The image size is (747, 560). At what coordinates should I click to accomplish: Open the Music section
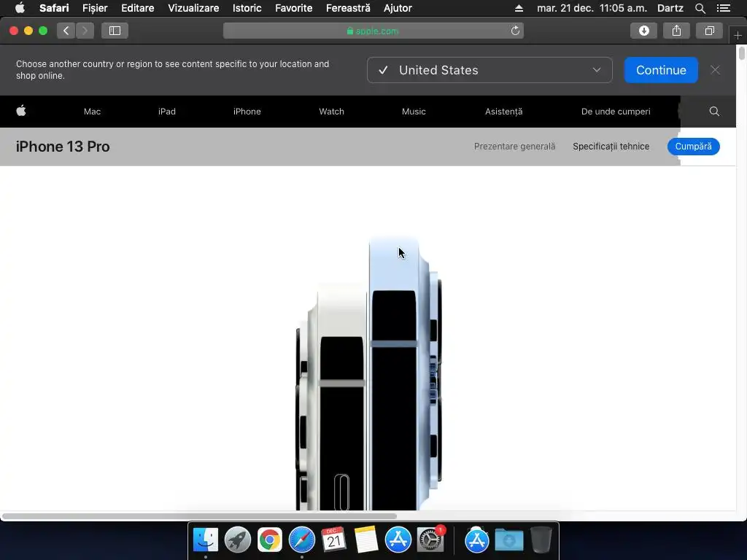coord(414,112)
